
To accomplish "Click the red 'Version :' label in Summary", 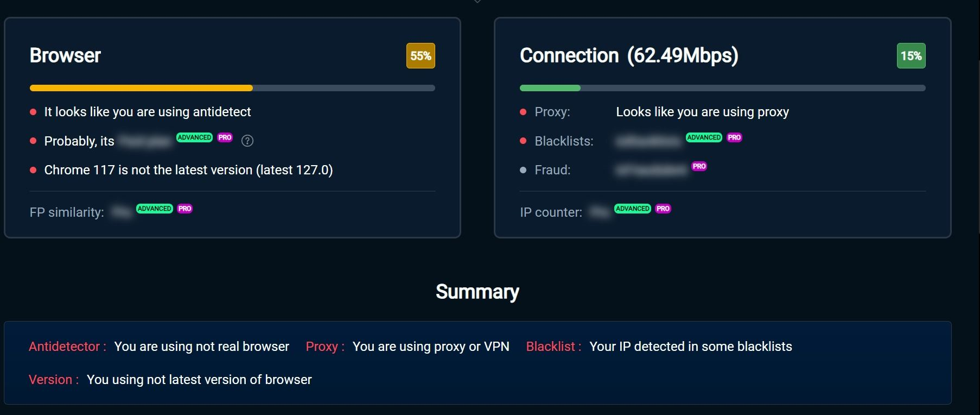I will click(x=54, y=380).
